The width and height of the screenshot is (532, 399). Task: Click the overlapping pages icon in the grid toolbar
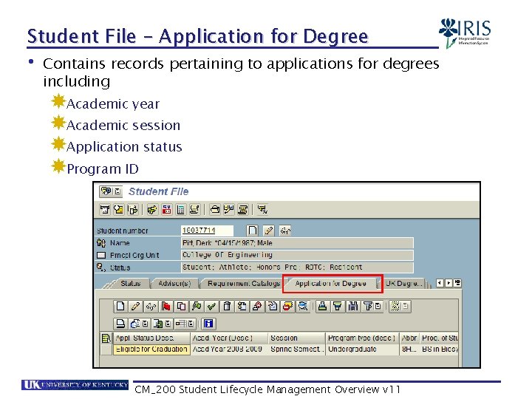(181, 307)
